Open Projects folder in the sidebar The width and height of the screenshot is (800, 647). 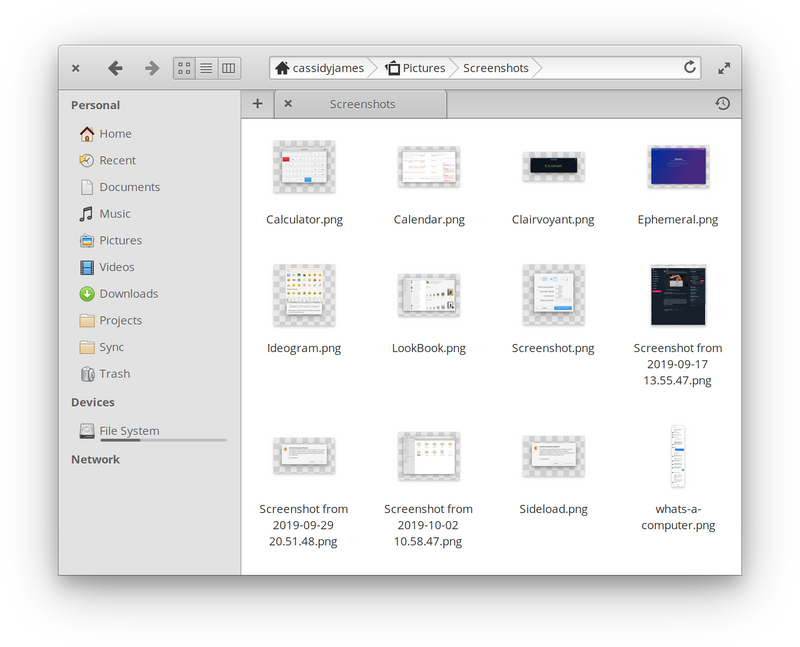click(148, 320)
